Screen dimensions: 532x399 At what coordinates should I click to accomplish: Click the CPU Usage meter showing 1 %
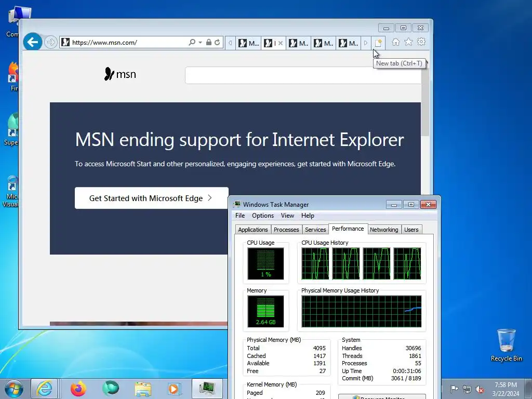coord(265,263)
